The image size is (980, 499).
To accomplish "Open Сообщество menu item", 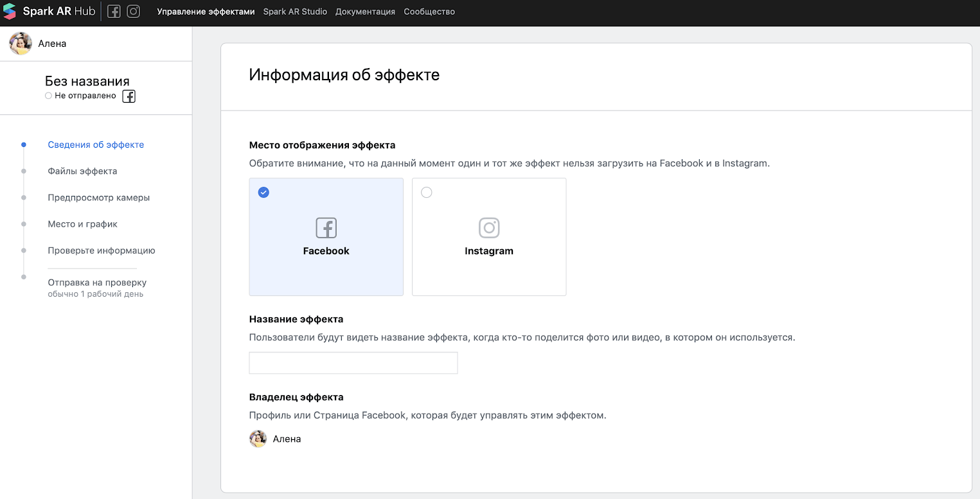I will (429, 12).
